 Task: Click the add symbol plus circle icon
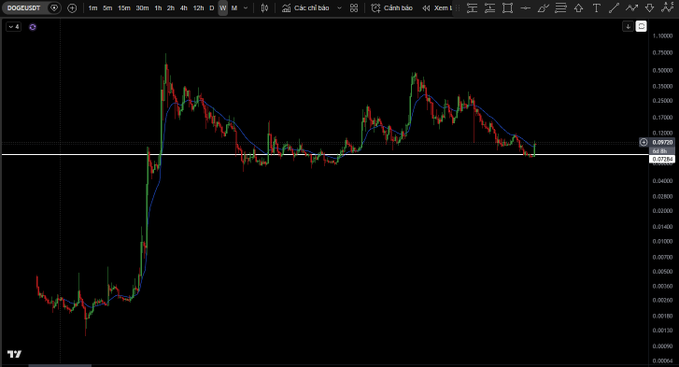[72, 8]
